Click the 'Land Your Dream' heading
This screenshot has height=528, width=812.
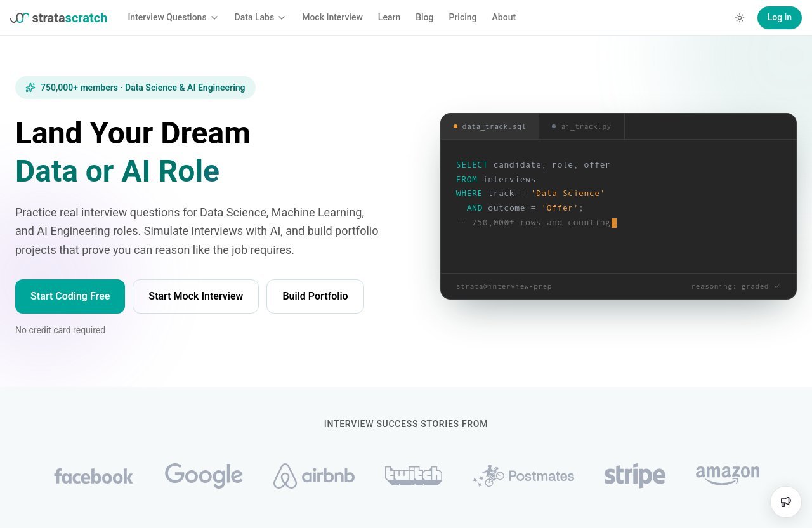133,133
